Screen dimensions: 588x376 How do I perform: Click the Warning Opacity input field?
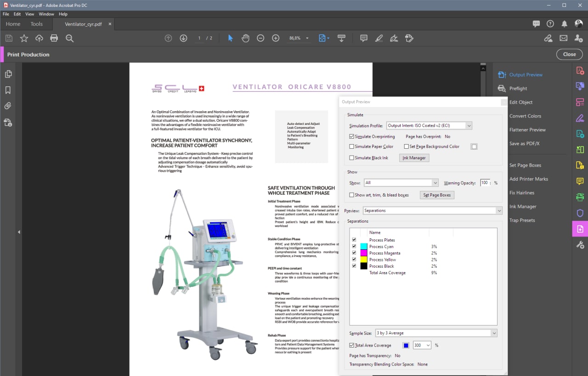(x=485, y=183)
